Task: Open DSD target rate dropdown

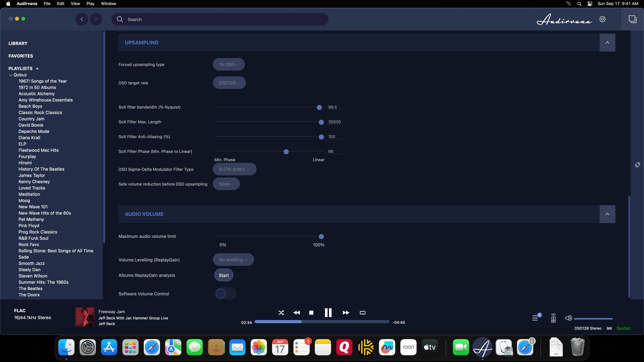Action: tap(229, 83)
